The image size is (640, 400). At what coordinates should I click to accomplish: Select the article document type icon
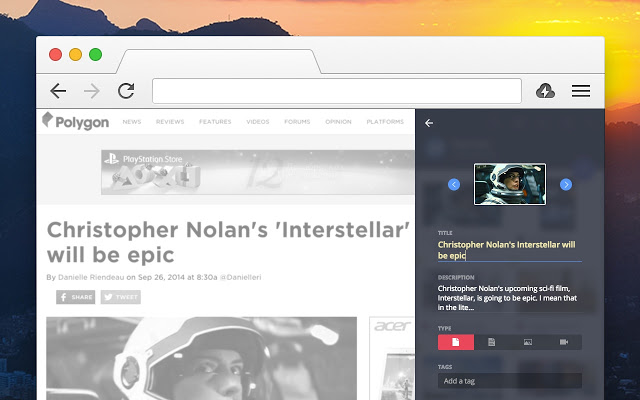(456, 342)
